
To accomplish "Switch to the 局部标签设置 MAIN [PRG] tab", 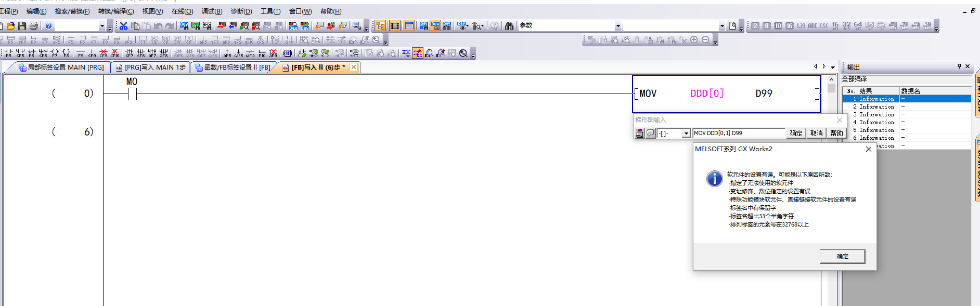I will tap(61, 67).
